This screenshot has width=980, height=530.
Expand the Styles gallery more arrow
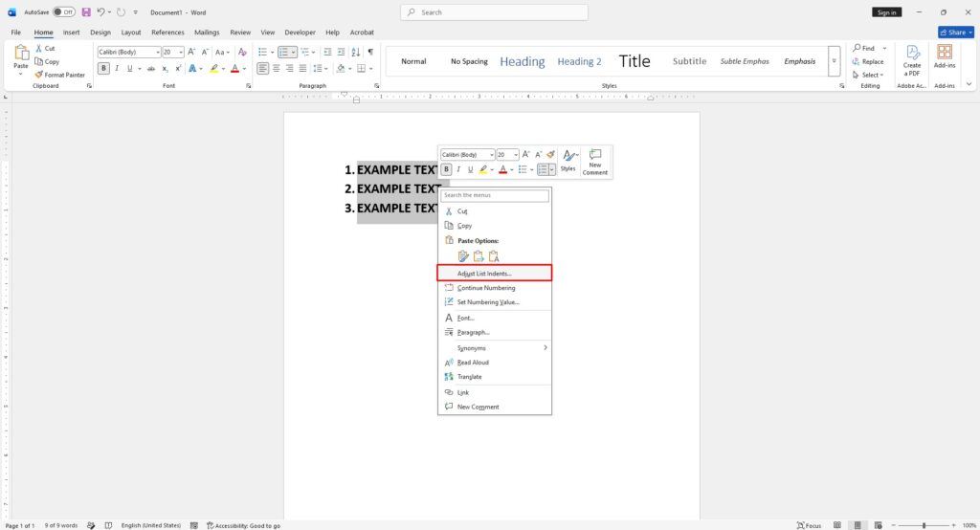834,61
